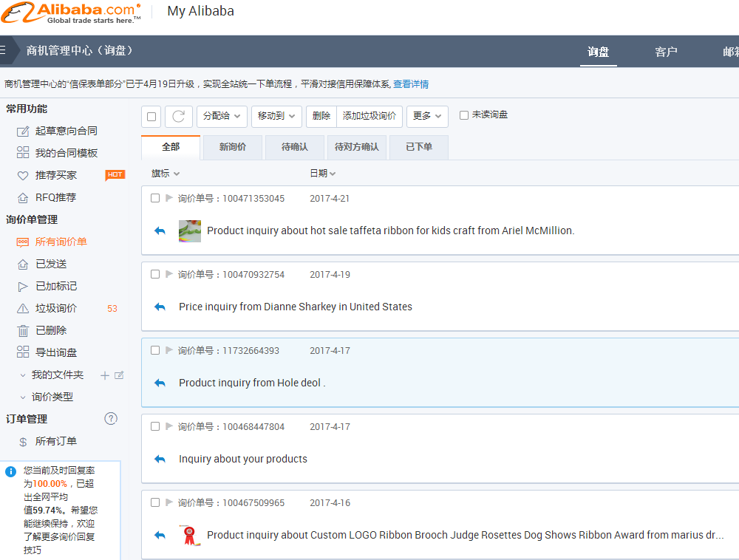Click reply arrow for Hole deol inquiry
The width and height of the screenshot is (739, 560).
point(160,383)
